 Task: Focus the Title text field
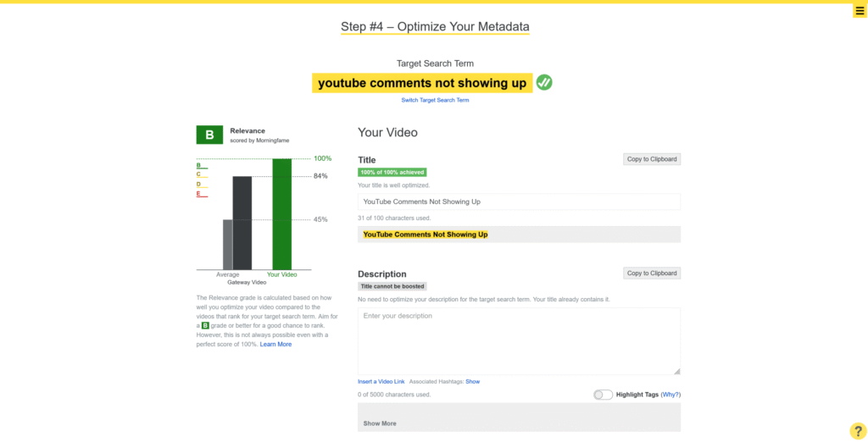tap(518, 202)
